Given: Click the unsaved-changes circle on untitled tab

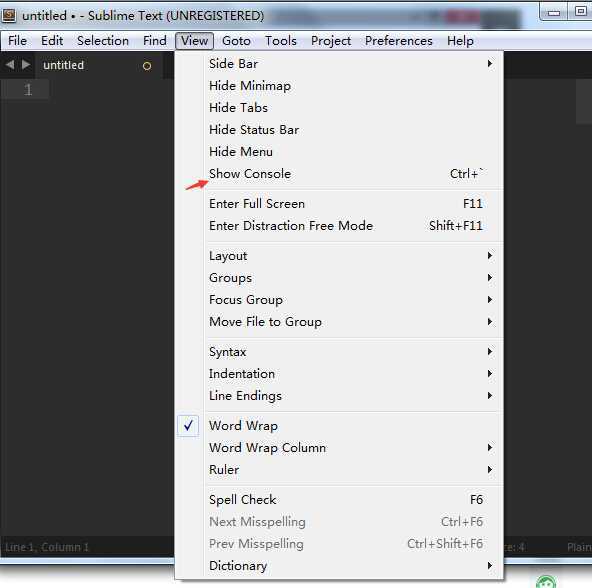Looking at the screenshot, I should (147, 66).
